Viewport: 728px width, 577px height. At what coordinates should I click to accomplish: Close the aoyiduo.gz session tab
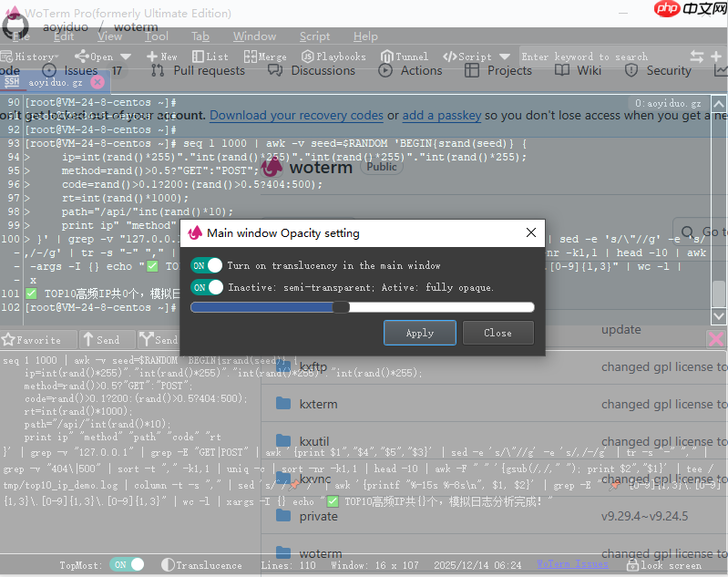point(97,82)
